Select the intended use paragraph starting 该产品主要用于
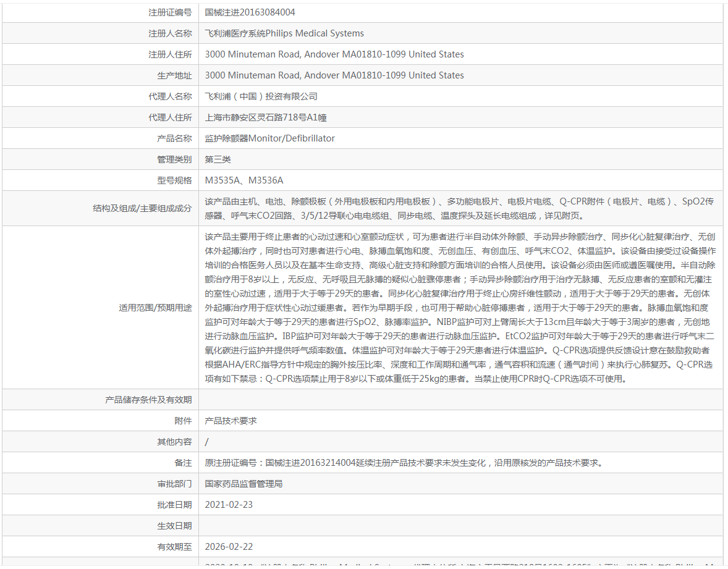Screen dimensions: 728x569 point(460,308)
